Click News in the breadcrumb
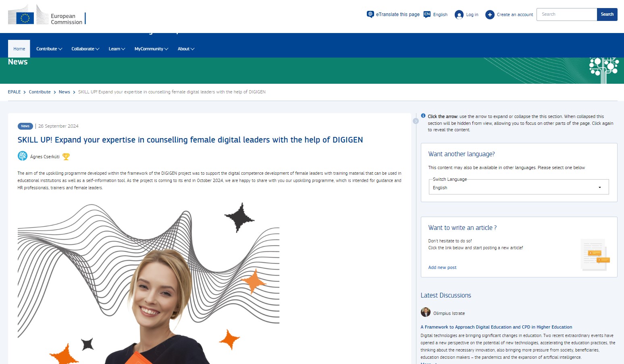 pyautogui.click(x=64, y=92)
